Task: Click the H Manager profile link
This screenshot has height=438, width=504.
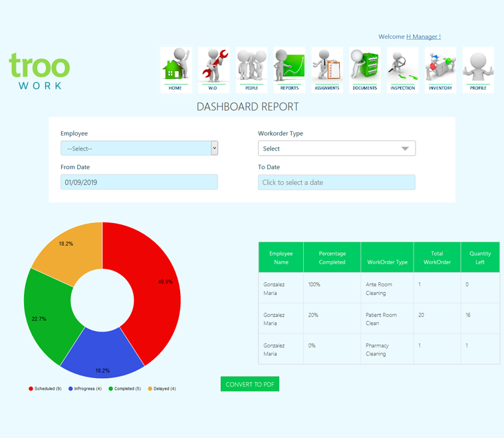Action: pyautogui.click(x=423, y=37)
